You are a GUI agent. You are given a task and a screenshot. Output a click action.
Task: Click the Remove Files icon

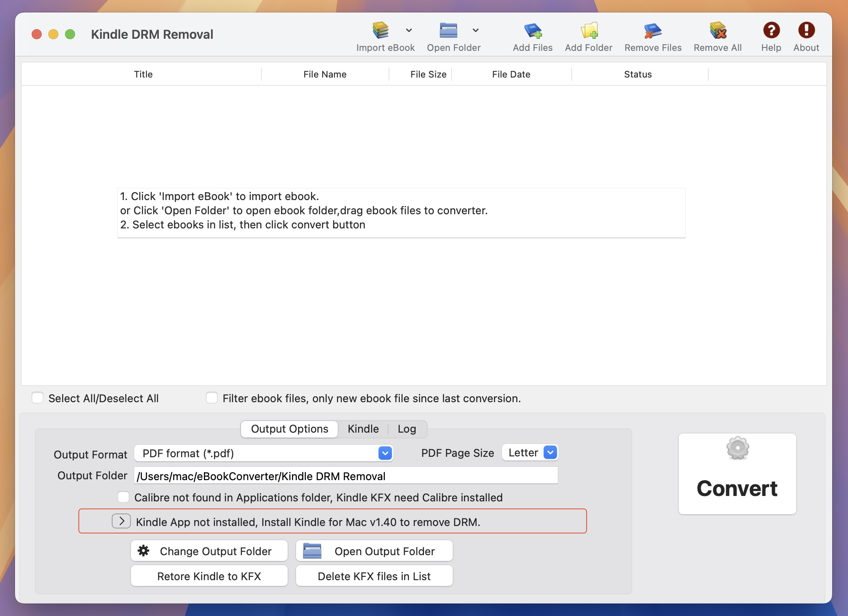point(652,31)
